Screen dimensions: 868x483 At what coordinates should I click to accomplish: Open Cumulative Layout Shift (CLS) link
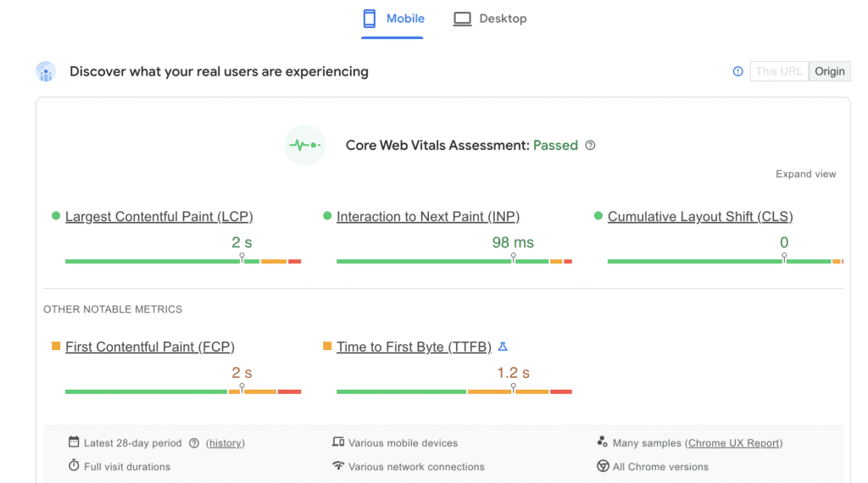pos(700,217)
